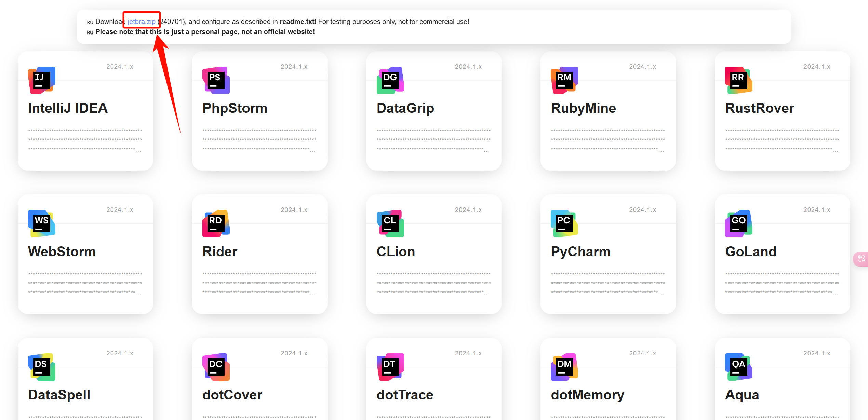Open the jetbra.zip download link
Viewport: 868px width, 420px height.
pos(142,22)
